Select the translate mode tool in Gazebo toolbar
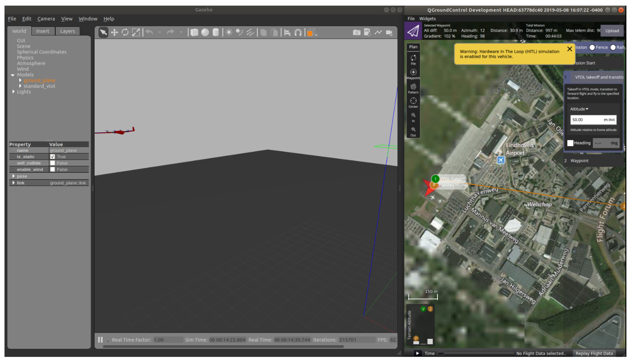Screen dimensions: 632x364 (x=114, y=33)
